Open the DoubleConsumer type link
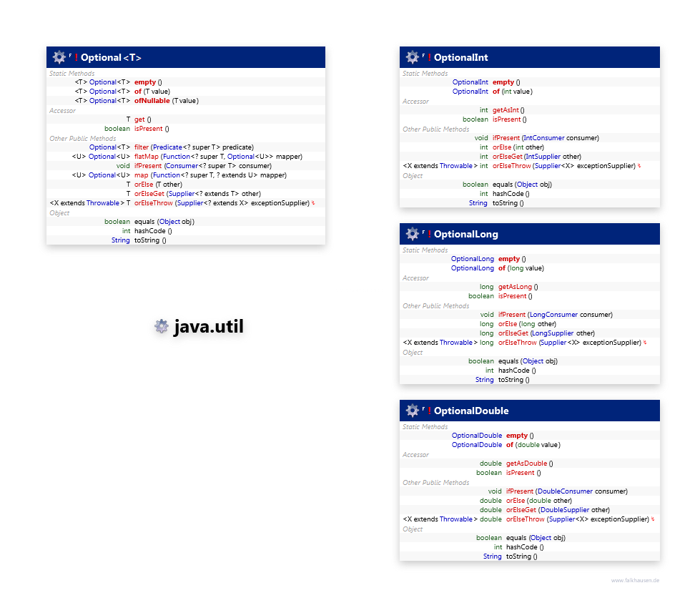Screen dimensions: 700x613 point(565,491)
